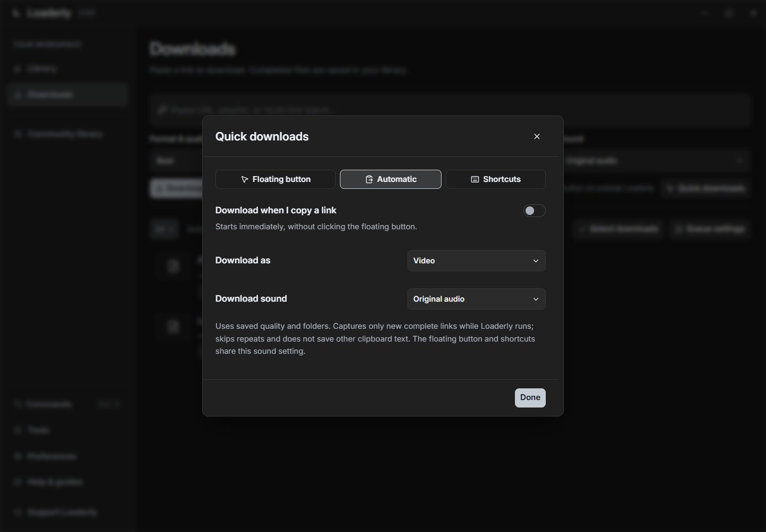Enable Download when I copy a link

pyautogui.click(x=535, y=211)
